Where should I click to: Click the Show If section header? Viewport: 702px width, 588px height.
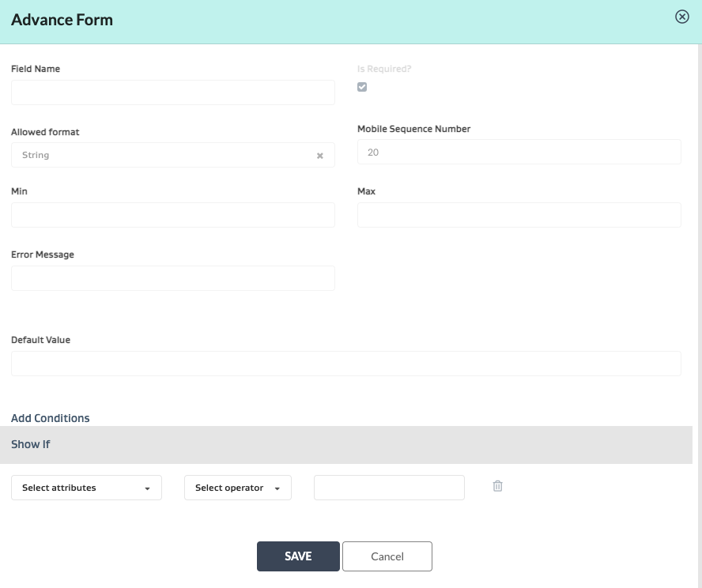coord(31,444)
